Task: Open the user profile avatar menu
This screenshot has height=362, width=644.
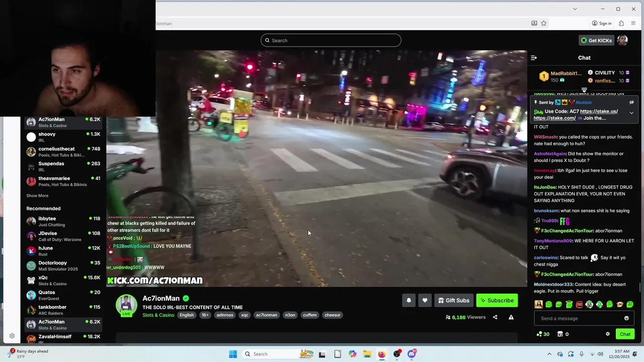Action: point(622,41)
